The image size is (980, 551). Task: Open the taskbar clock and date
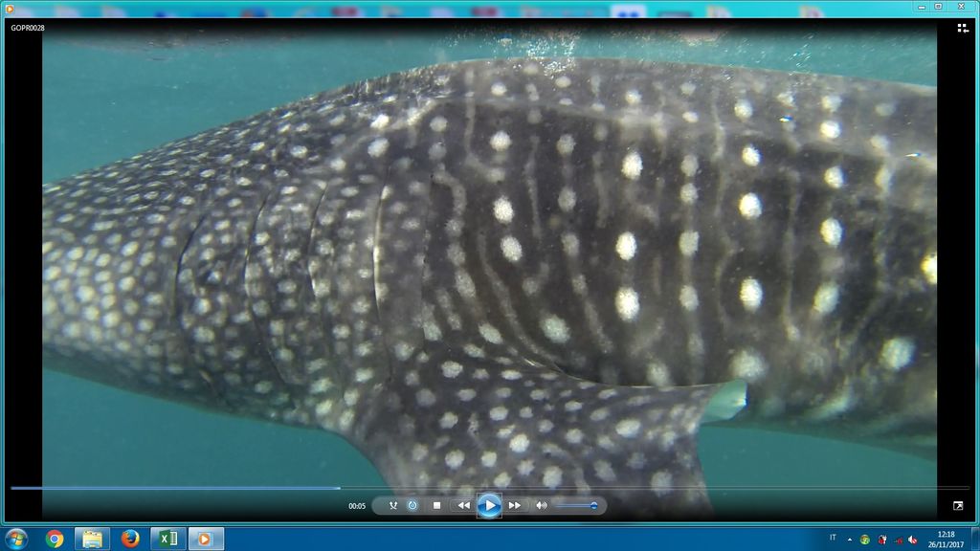click(946, 539)
